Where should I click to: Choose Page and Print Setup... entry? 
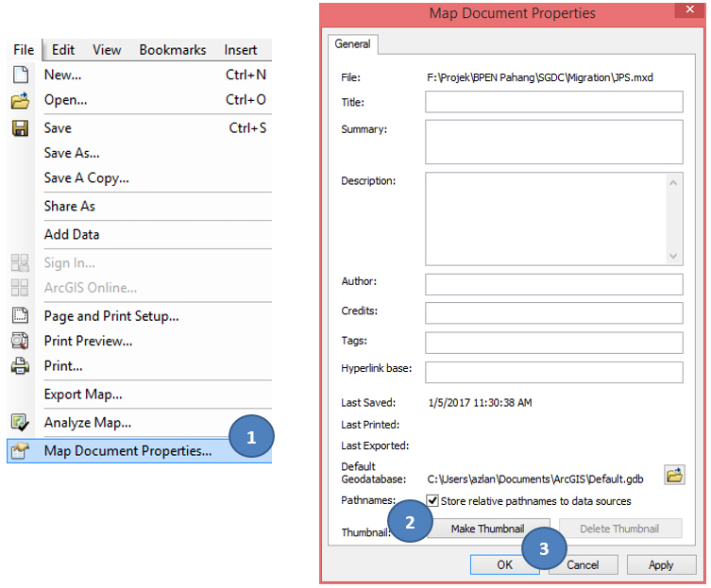(x=139, y=316)
